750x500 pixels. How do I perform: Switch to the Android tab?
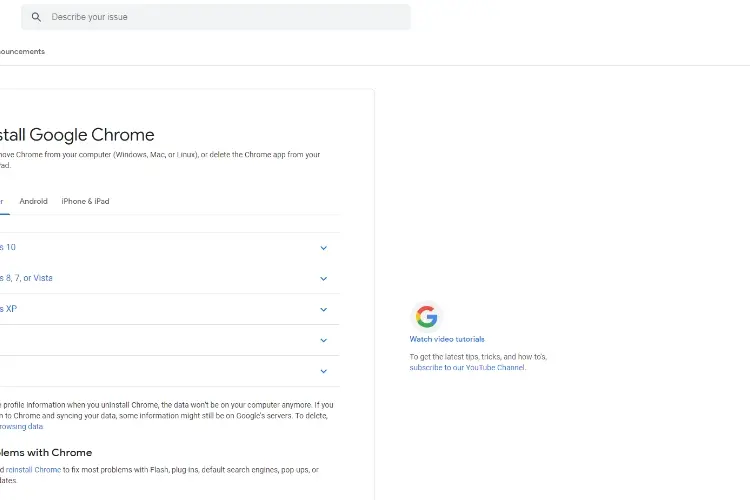click(33, 201)
